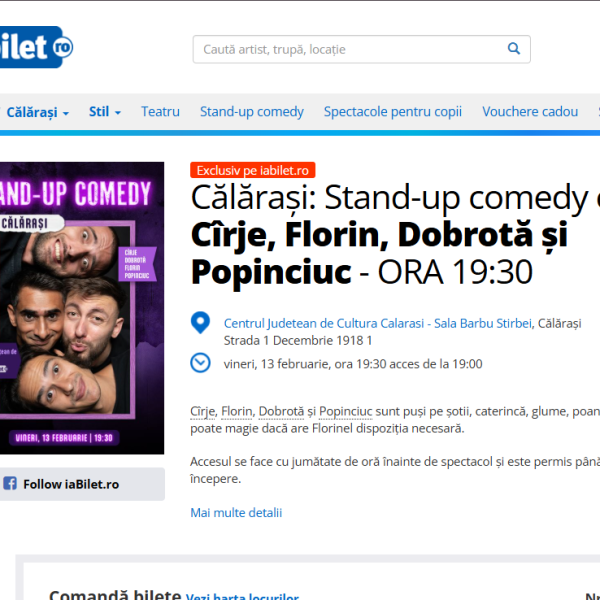This screenshot has width=600, height=600.
Task: Click the iaBilet.ro logo
Action: [37, 46]
